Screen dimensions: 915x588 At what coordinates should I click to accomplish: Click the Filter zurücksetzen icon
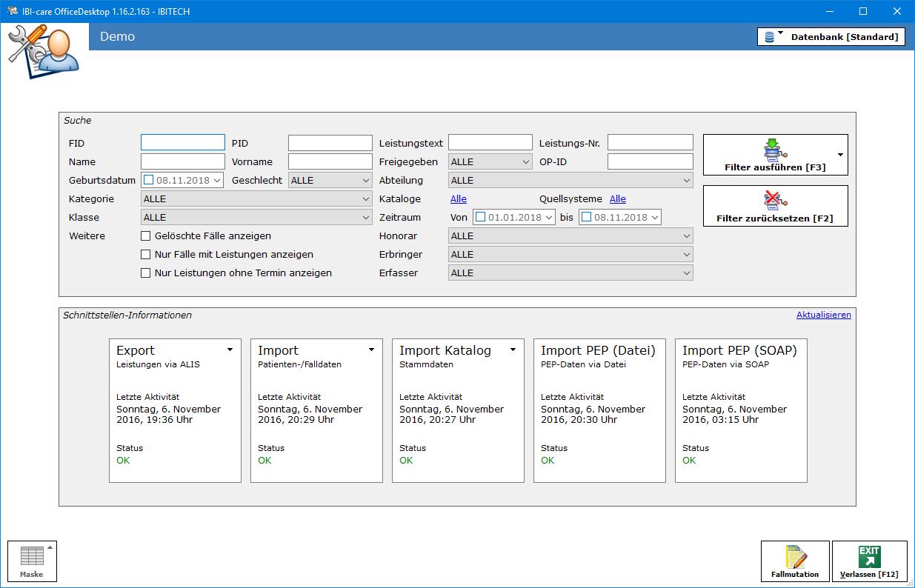775,201
